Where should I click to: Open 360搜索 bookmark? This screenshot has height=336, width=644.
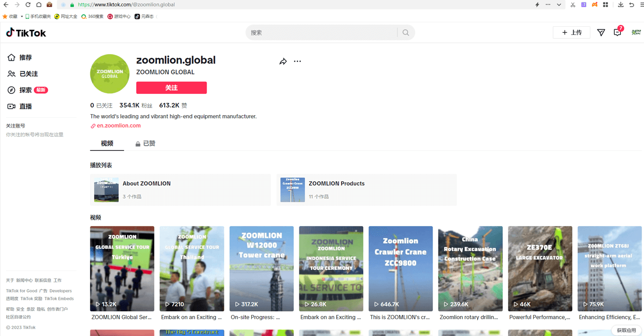(92, 16)
